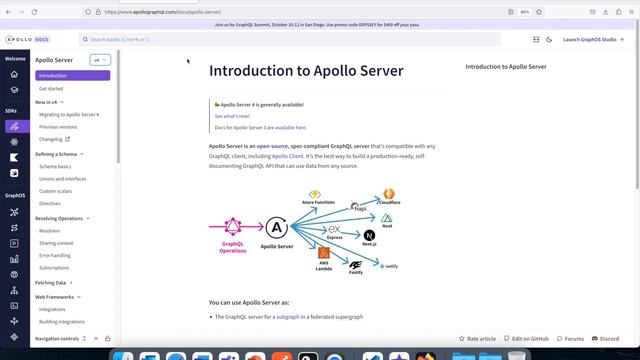Image resolution: width=640 pixels, height=360 pixels.
Task: Open Changelog external link in sidebar
Action: pos(54,139)
